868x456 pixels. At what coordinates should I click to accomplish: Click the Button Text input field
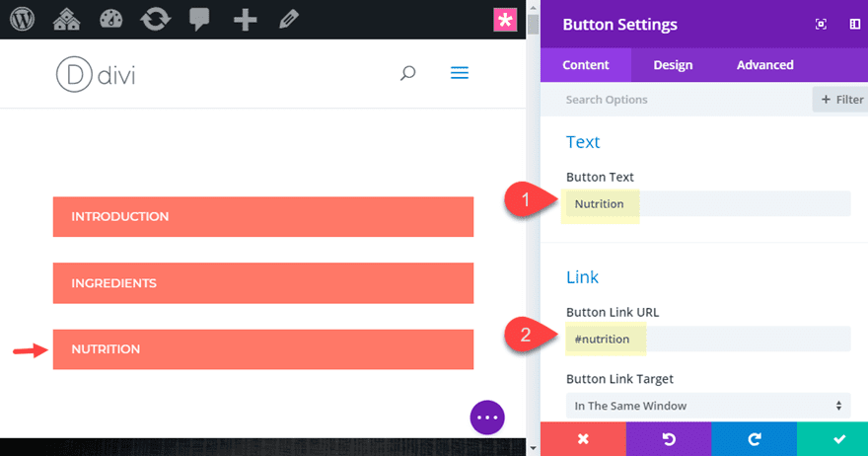click(x=707, y=204)
